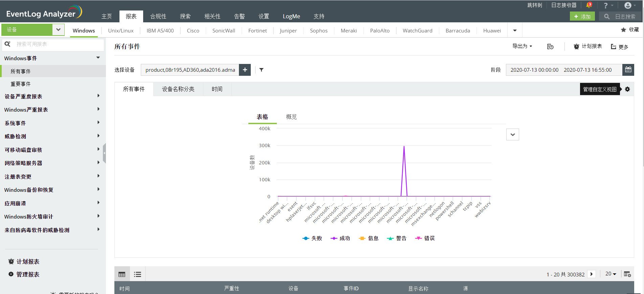Add device with plus button
Image resolution: width=644 pixels, height=294 pixels.
click(245, 70)
